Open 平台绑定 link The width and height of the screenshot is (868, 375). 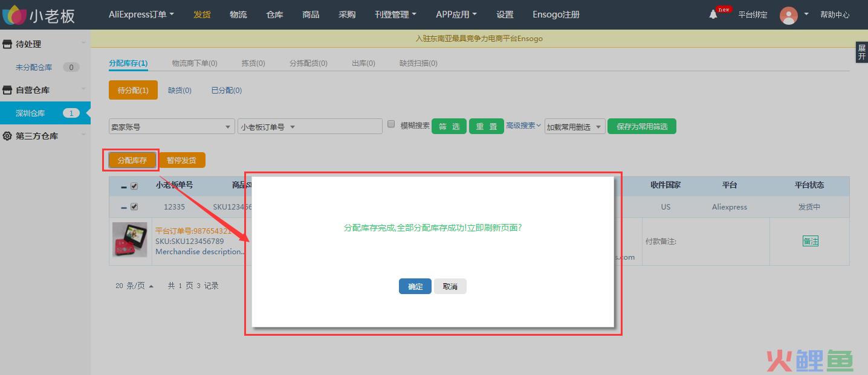coord(753,14)
